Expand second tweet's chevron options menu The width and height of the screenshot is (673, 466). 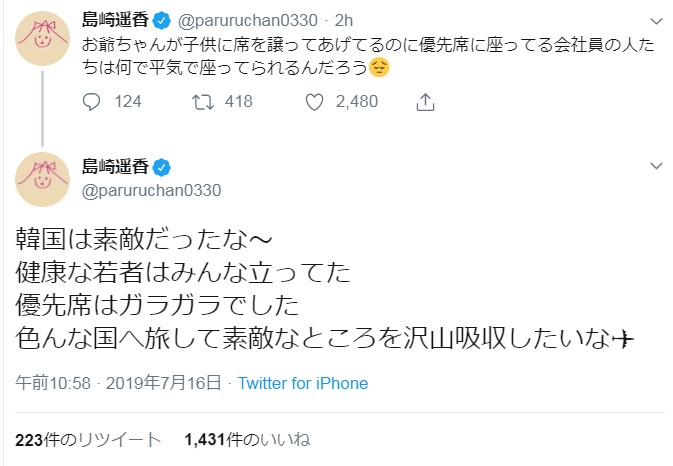655,166
